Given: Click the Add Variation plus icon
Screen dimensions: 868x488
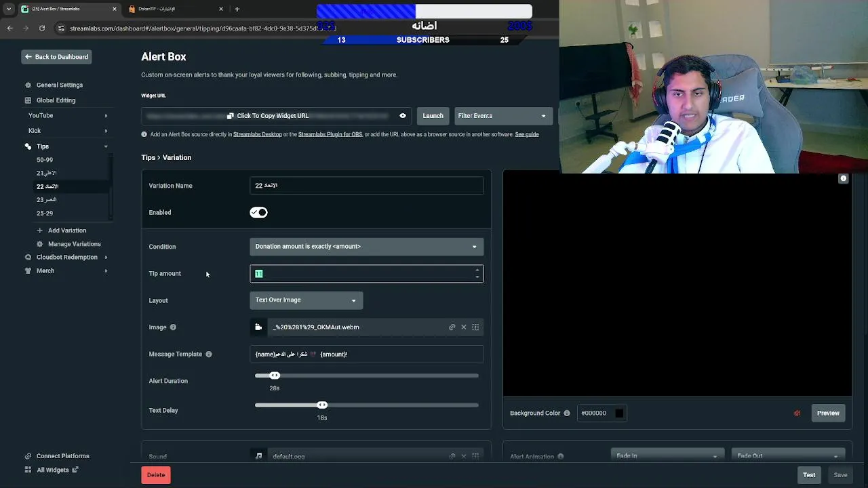Looking at the screenshot, I should pyautogui.click(x=39, y=230).
